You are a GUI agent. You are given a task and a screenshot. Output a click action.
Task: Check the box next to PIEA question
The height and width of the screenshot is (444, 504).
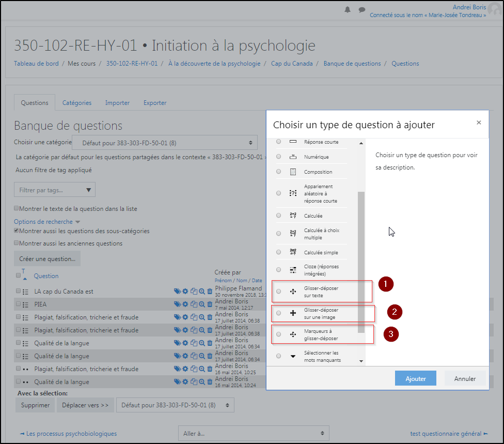pos(19,304)
